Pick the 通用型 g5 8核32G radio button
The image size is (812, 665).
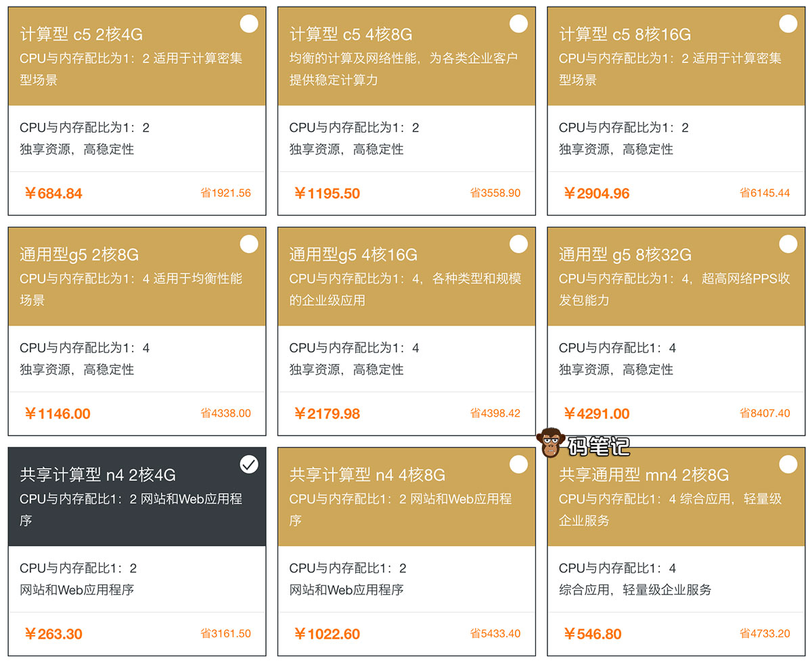pos(788,244)
